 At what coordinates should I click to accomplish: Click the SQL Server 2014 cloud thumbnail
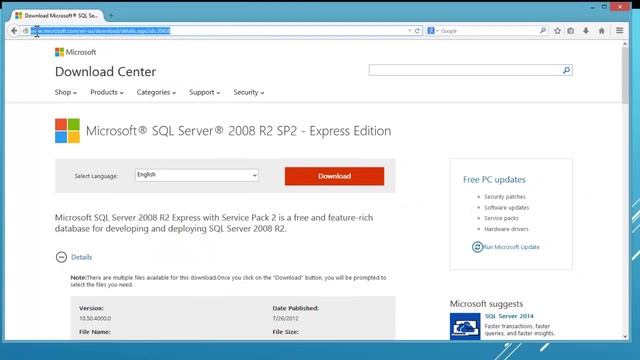point(465,326)
